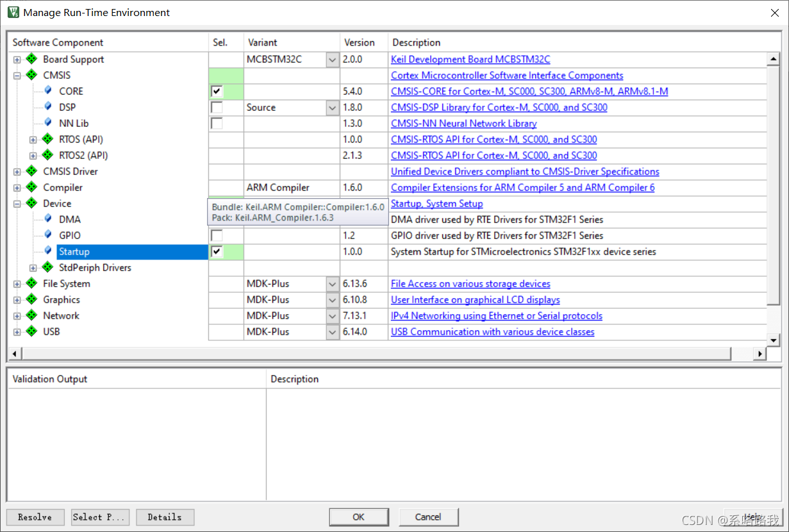This screenshot has height=532, width=789.
Task: Click the Select Packs button
Action: pyautogui.click(x=101, y=517)
